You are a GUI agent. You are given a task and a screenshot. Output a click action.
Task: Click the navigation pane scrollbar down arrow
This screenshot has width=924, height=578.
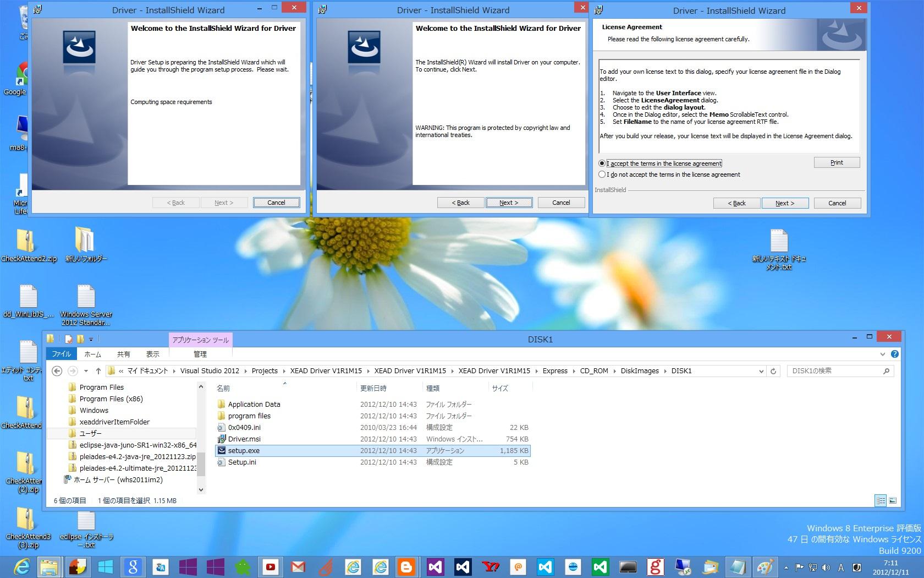coord(201,489)
